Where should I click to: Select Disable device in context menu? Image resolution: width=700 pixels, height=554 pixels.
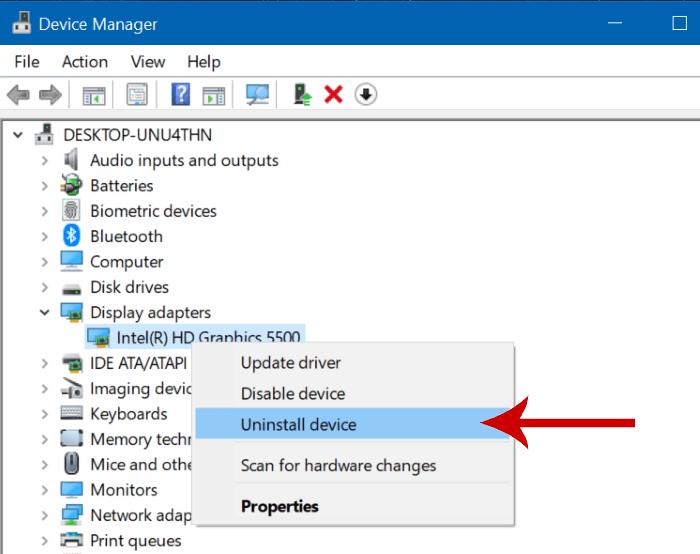[x=292, y=394]
